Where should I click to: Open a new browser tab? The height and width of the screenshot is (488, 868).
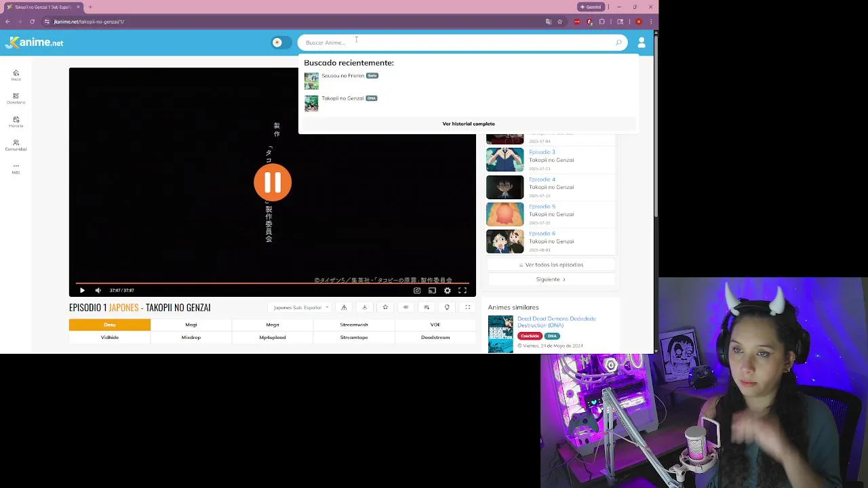click(x=90, y=7)
